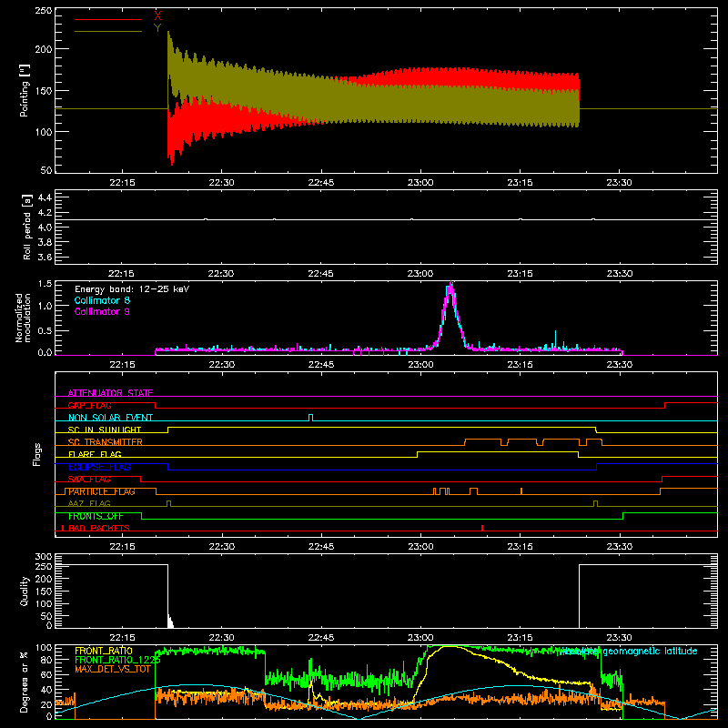Image resolution: width=728 pixels, height=728 pixels.
Task: Click the 200 tick on the Pointing axis
Action: pyautogui.click(x=44, y=49)
